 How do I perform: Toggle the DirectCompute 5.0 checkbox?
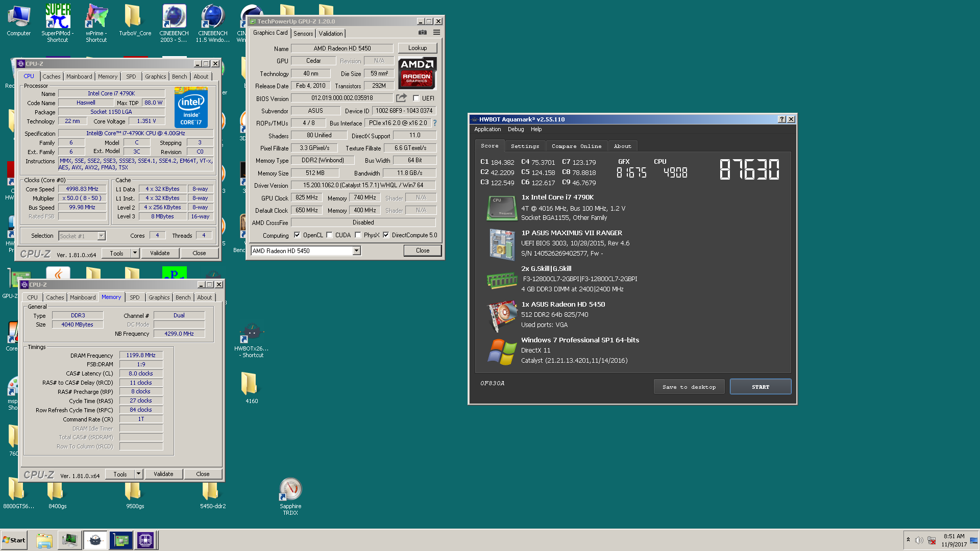(x=386, y=235)
